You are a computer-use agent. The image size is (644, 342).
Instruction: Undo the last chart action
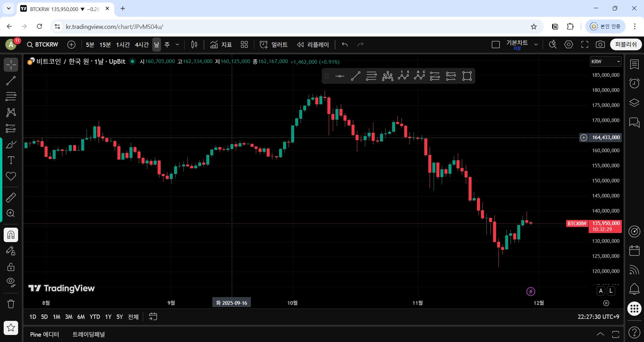pyautogui.click(x=345, y=45)
